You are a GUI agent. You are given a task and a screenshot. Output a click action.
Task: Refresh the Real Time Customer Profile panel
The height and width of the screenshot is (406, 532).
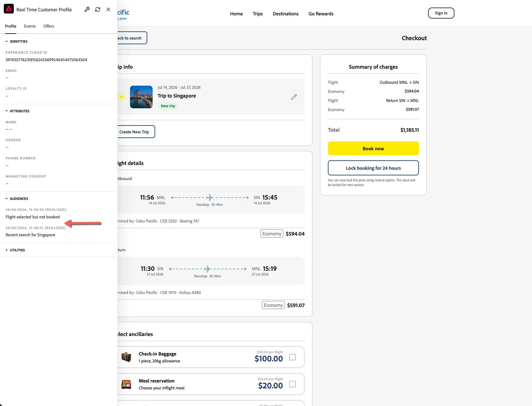coord(98,9)
